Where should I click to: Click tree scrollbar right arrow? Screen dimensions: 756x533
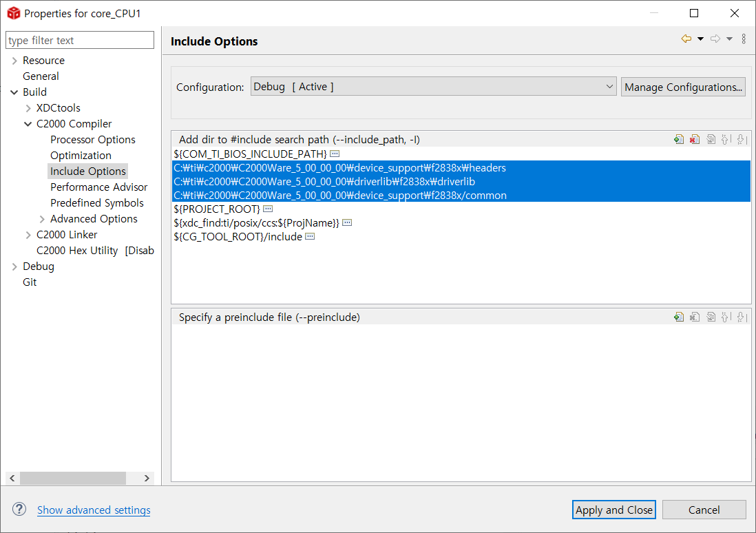(x=147, y=478)
